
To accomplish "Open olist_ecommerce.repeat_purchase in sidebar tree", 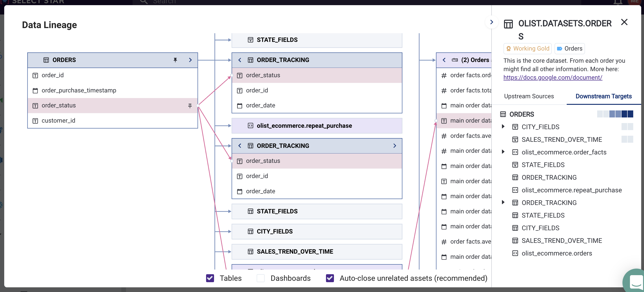I will [x=571, y=190].
